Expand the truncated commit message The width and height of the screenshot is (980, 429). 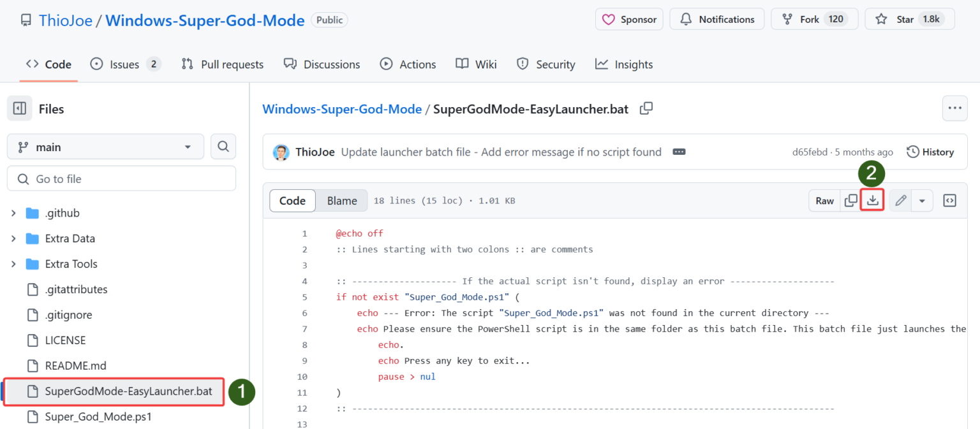(678, 152)
